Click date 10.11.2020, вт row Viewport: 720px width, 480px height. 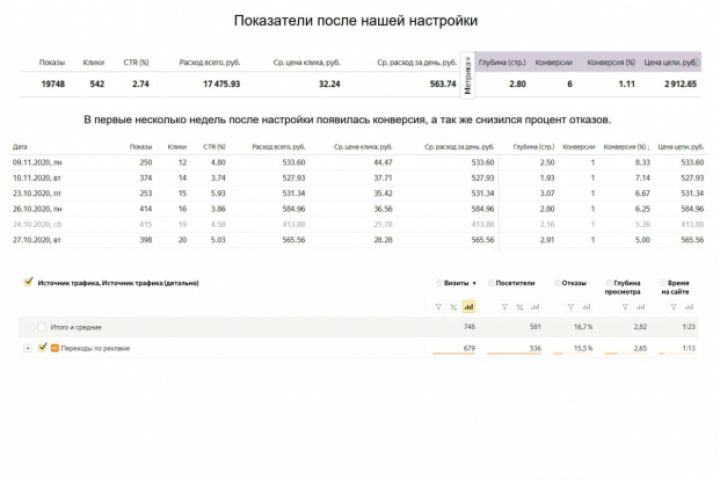point(37,178)
